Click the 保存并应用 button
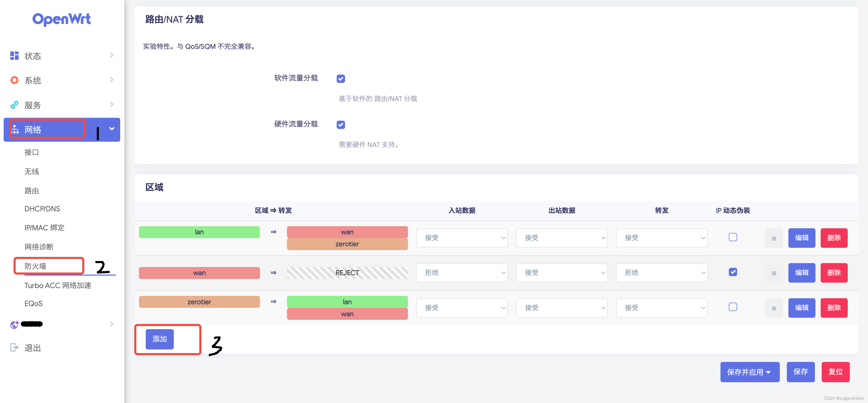This screenshot has width=868, height=403. point(750,372)
